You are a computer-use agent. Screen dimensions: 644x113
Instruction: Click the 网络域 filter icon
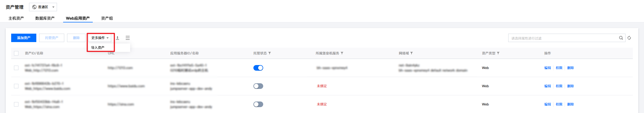click(x=412, y=53)
